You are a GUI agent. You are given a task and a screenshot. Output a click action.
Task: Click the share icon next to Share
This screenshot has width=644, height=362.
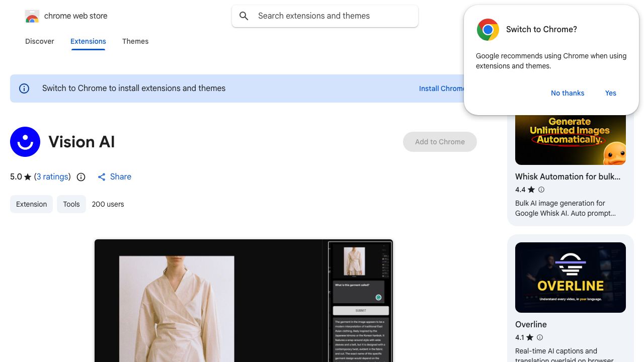[x=102, y=177]
